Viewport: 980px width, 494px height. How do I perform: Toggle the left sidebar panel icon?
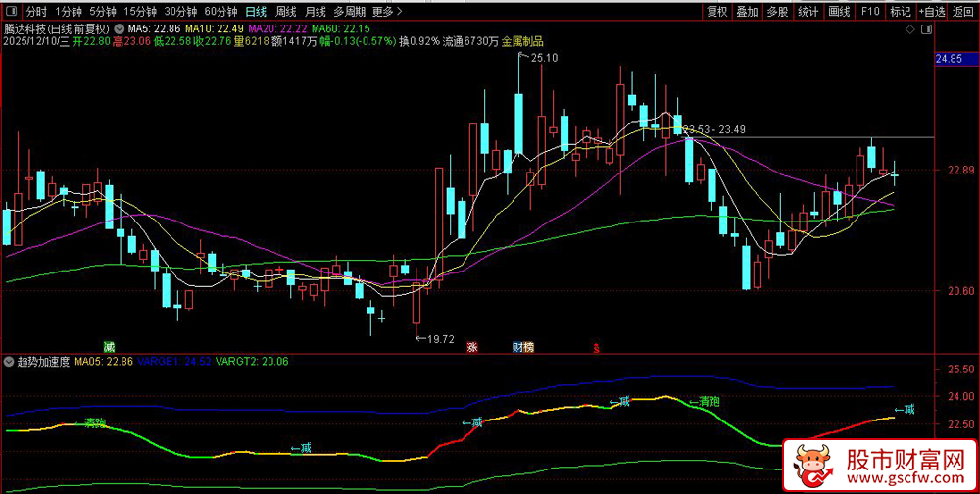coord(10,12)
